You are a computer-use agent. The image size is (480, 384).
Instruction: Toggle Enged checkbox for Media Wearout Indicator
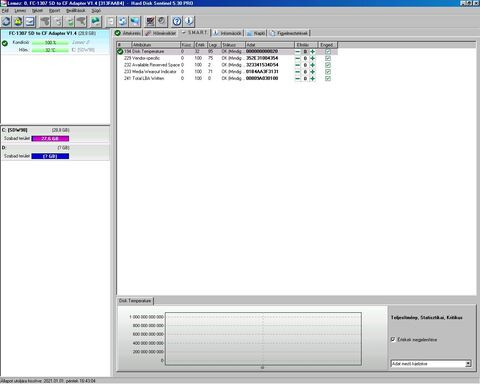[x=328, y=71]
